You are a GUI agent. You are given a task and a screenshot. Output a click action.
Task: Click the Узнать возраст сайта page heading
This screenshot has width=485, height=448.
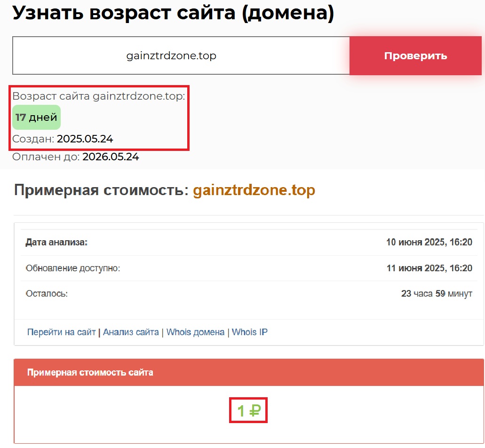pyautogui.click(x=173, y=14)
